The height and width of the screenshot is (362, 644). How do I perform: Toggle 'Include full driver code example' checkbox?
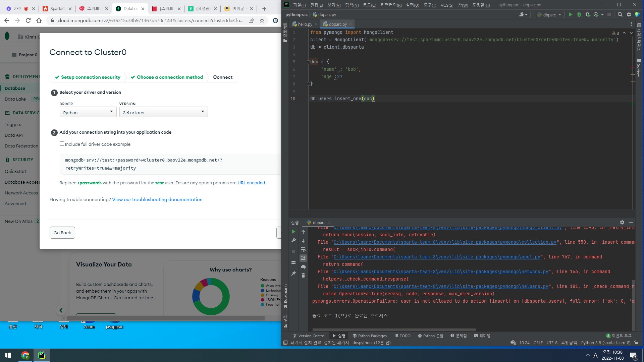62,144
